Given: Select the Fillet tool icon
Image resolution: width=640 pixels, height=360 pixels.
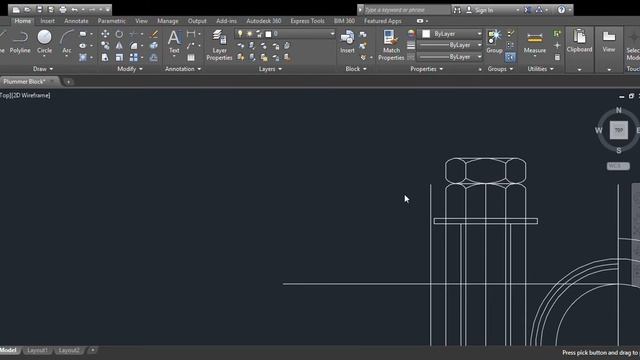Looking at the screenshot, I should [x=134, y=45].
